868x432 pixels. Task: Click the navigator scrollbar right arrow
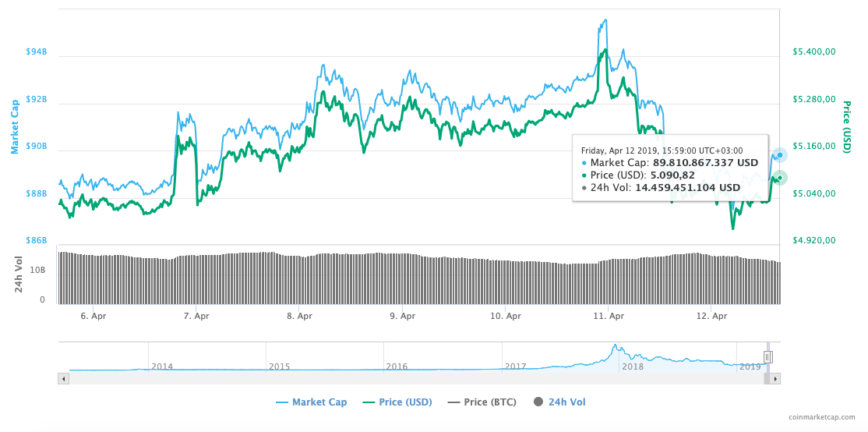click(775, 378)
